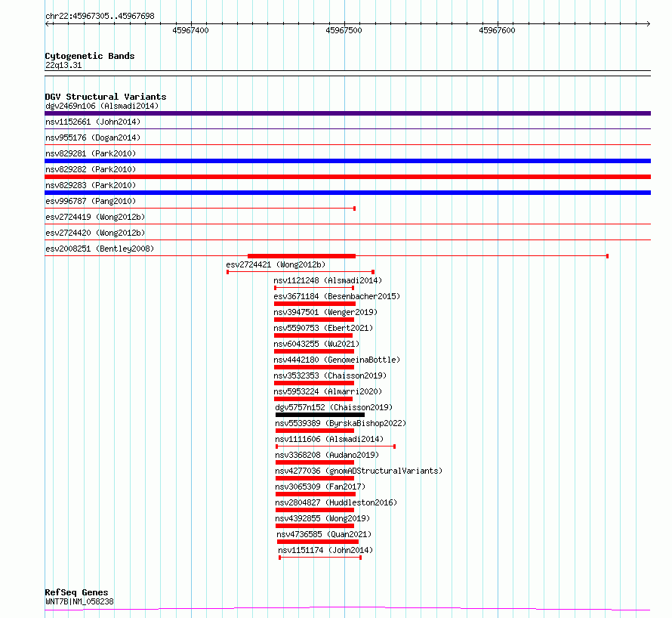672x618 pixels.
Task: Select nsv5953224 (Almarri2020) variant
Action: [328, 391]
